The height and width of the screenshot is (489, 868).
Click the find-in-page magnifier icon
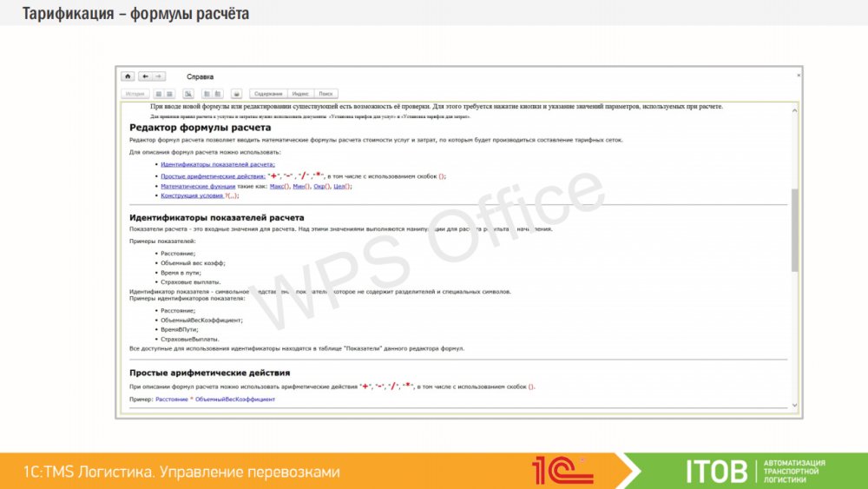coord(187,94)
